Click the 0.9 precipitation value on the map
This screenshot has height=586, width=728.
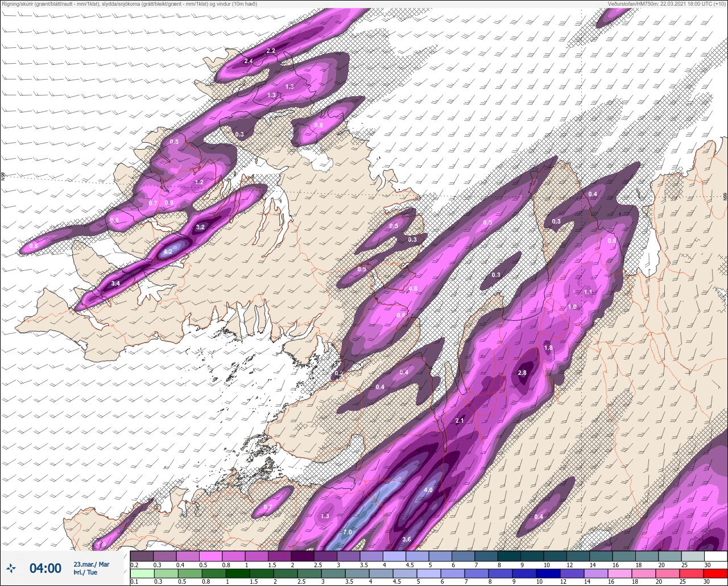[169, 203]
